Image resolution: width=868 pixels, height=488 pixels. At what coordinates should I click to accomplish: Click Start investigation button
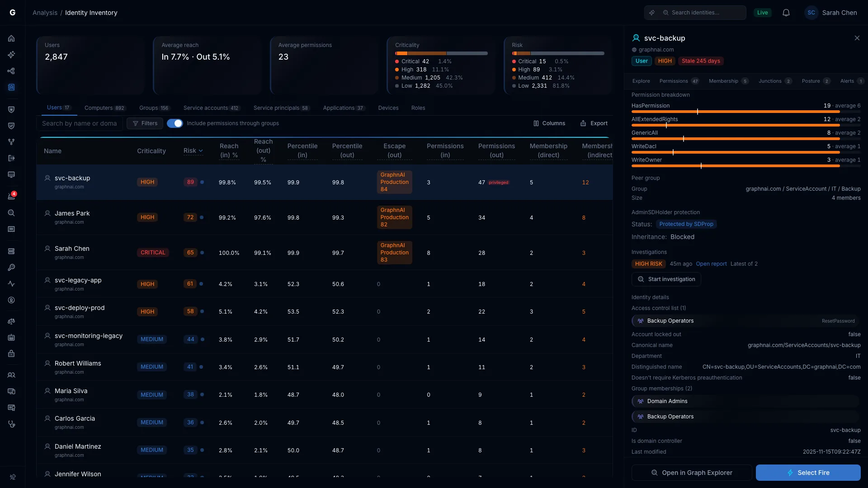pyautogui.click(x=666, y=279)
